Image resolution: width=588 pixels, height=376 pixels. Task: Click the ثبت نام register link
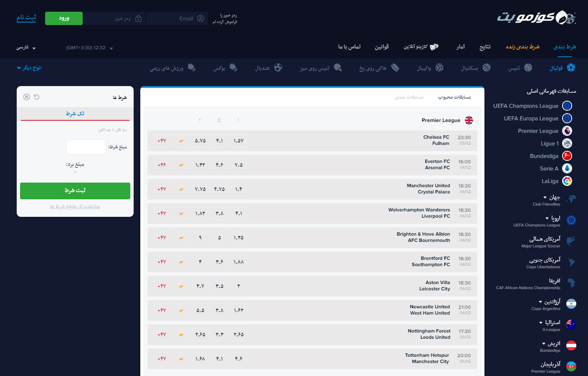pyautogui.click(x=26, y=17)
